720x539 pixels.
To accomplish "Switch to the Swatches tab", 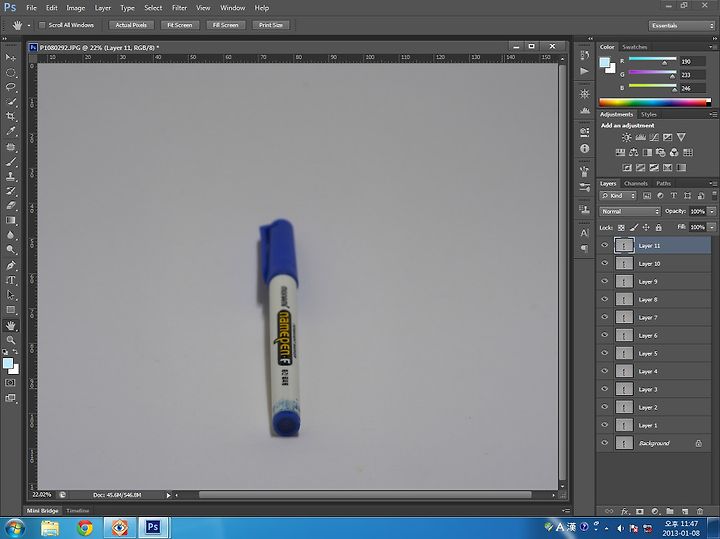I will (x=634, y=47).
